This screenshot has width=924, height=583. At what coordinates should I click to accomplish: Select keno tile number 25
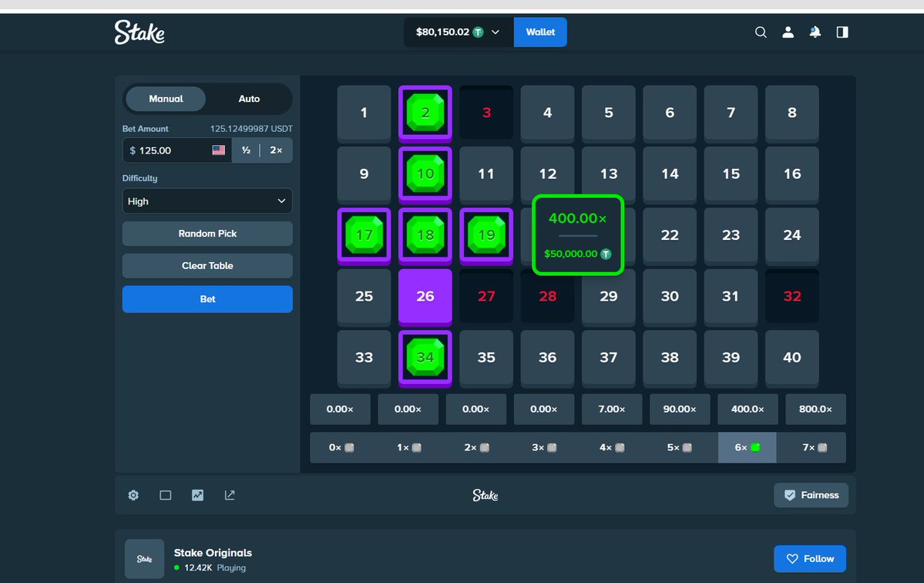point(365,296)
